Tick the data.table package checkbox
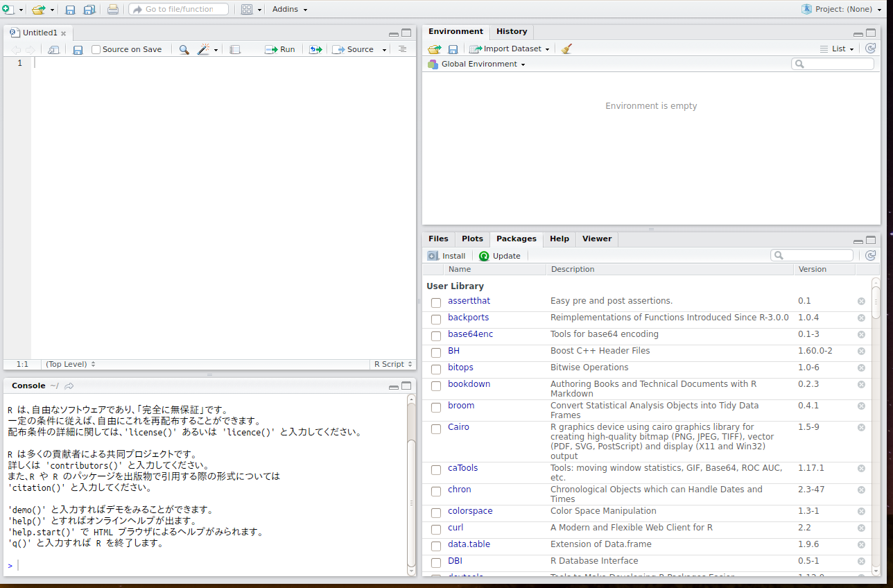The height and width of the screenshot is (588, 893). tap(436, 546)
